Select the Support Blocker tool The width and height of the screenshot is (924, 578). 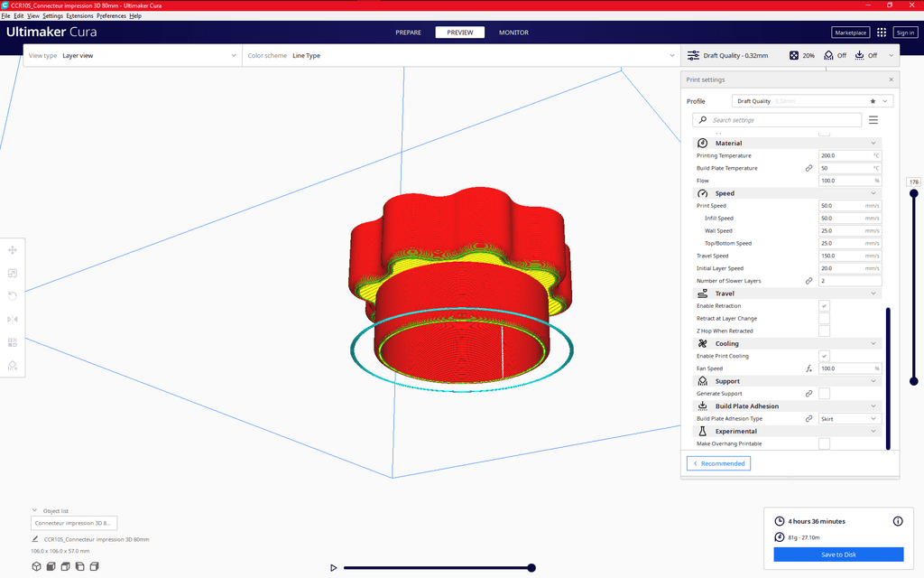point(13,366)
